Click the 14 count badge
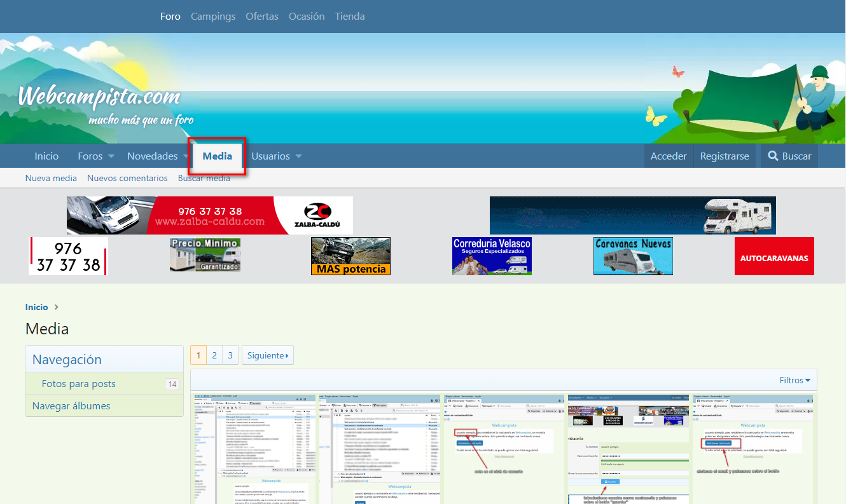Viewport: 846px width, 504px height. point(172,384)
